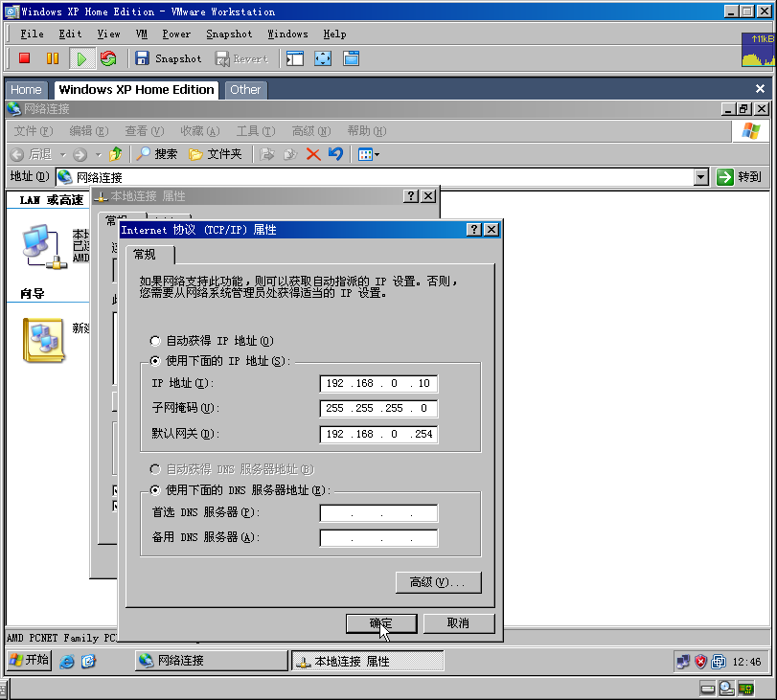Click the Forward arrow in Network Connections
This screenshot has width=777, height=700.
pyautogui.click(x=80, y=154)
